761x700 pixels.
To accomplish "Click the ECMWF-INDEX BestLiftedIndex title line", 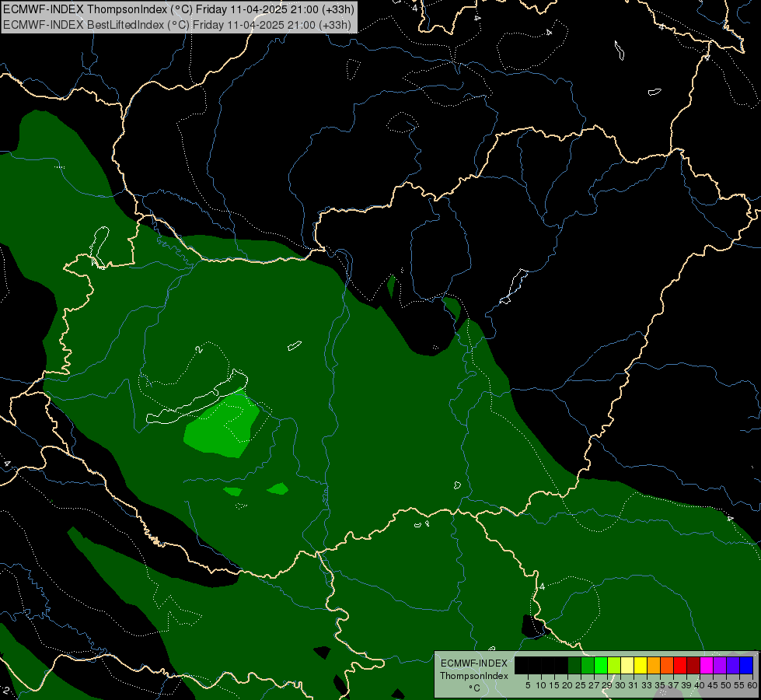I will (x=177, y=25).
